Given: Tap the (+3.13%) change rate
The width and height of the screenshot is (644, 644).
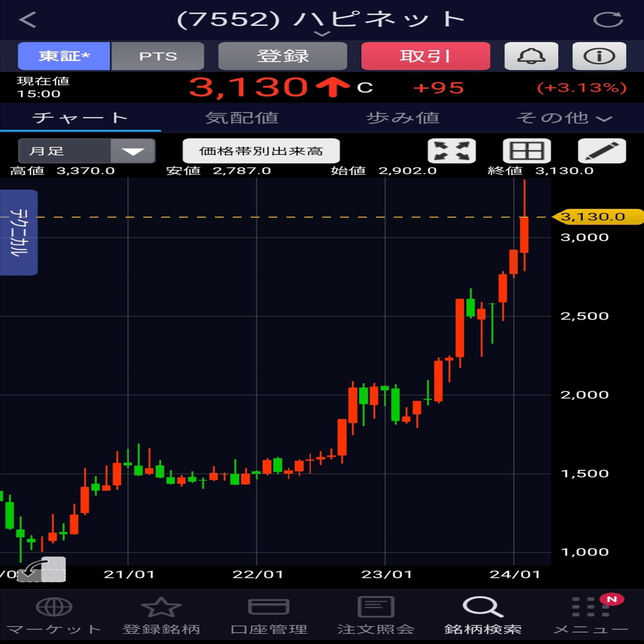Looking at the screenshot, I should 581,88.
